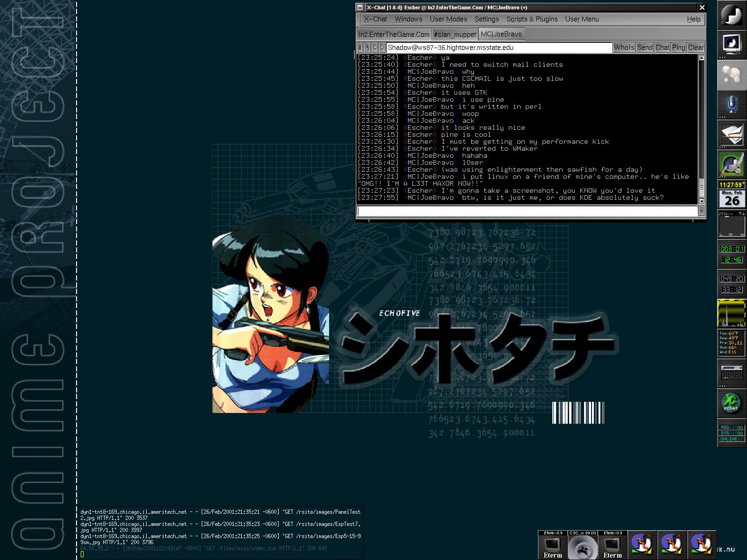Click the MSG SYS ONLINE status applet
This screenshot has height=560, width=747.
[732, 433]
